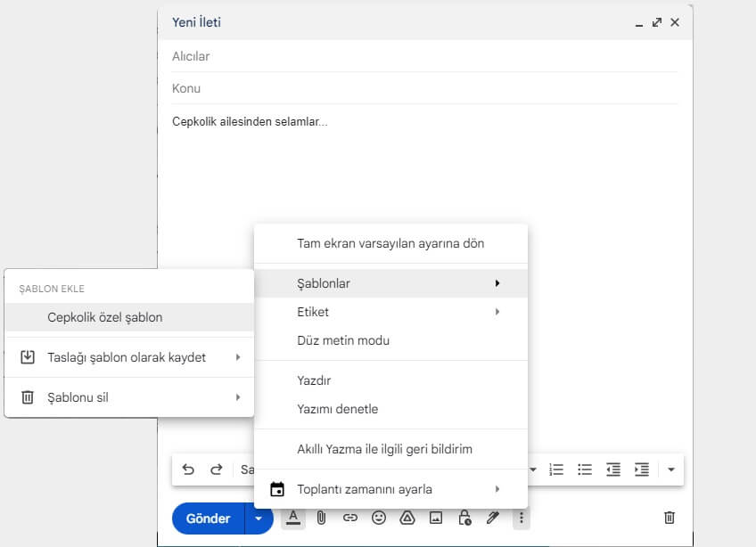
Task: Click the three-dot more options icon
Action: tap(522, 518)
